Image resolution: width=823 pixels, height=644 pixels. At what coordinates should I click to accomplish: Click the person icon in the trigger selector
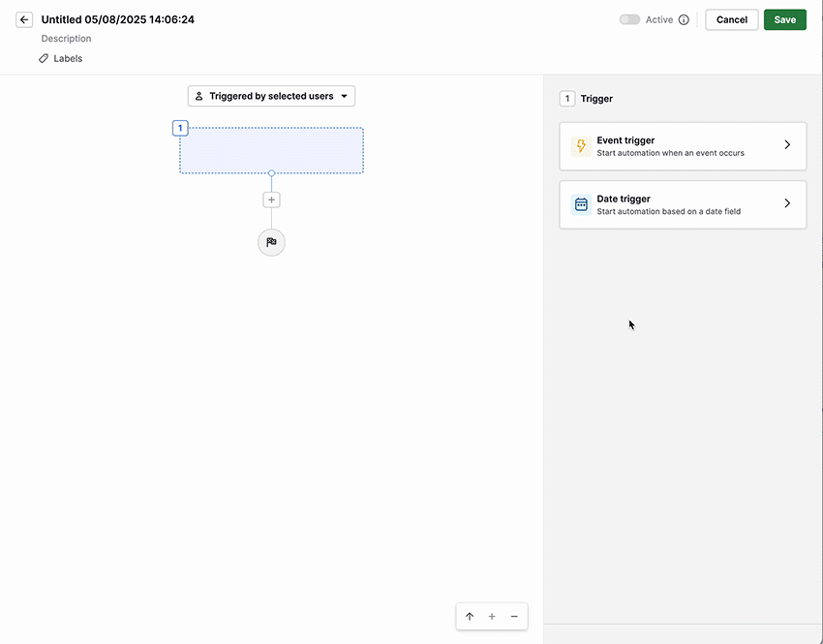click(x=198, y=96)
